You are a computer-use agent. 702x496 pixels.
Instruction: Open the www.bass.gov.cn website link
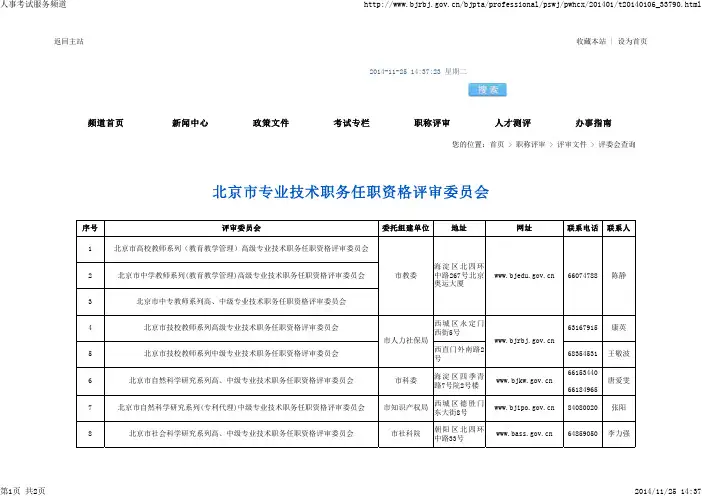click(x=525, y=434)
